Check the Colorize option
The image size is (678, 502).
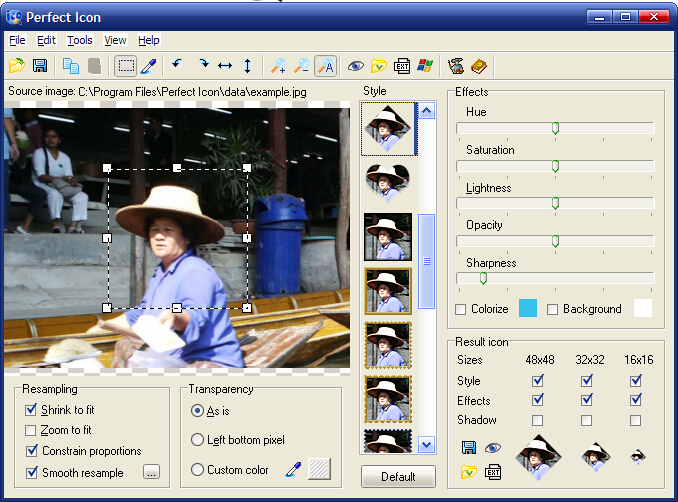[x=461, y=309]
